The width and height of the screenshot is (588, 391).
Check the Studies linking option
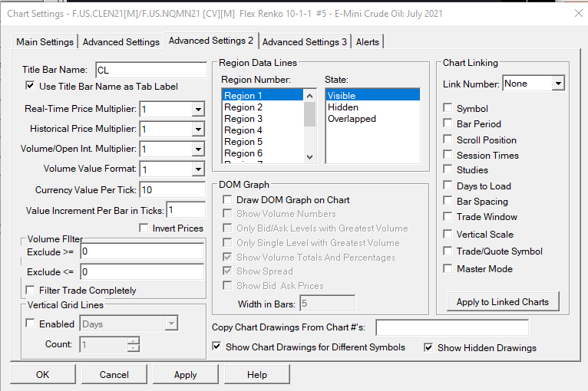point(448,169)
